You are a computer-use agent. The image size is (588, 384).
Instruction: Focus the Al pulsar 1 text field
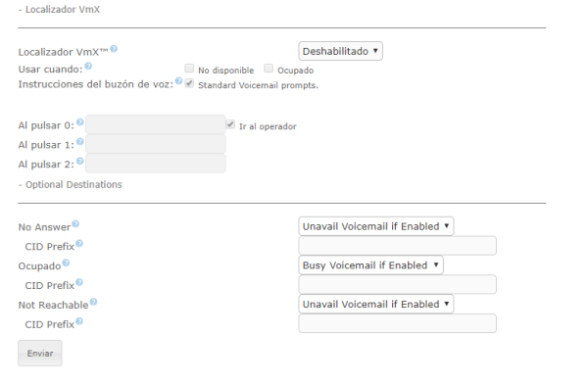tap(156, 144)
